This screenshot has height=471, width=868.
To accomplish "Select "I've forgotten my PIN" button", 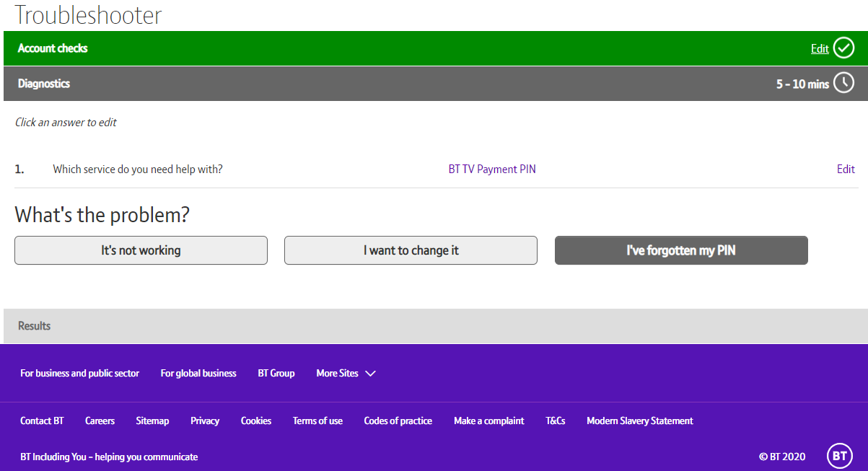I will 680,250.
